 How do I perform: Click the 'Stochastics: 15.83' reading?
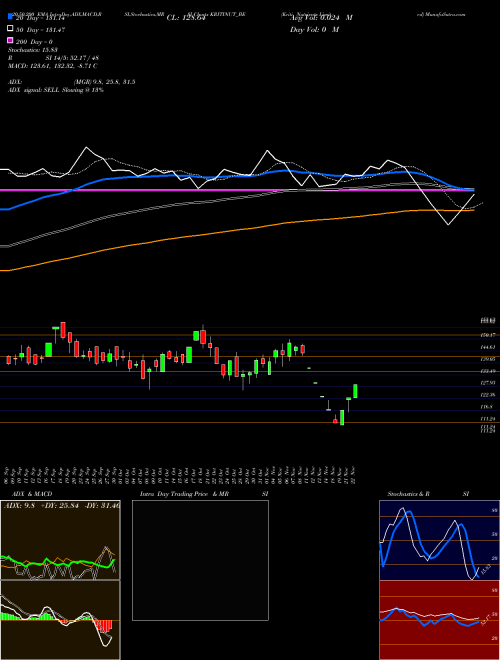tap(33, 50)
